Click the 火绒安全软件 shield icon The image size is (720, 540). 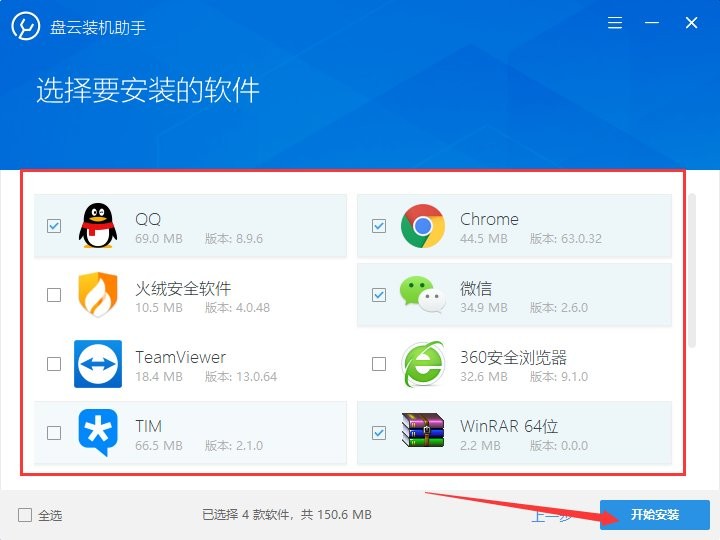point(98,294)
